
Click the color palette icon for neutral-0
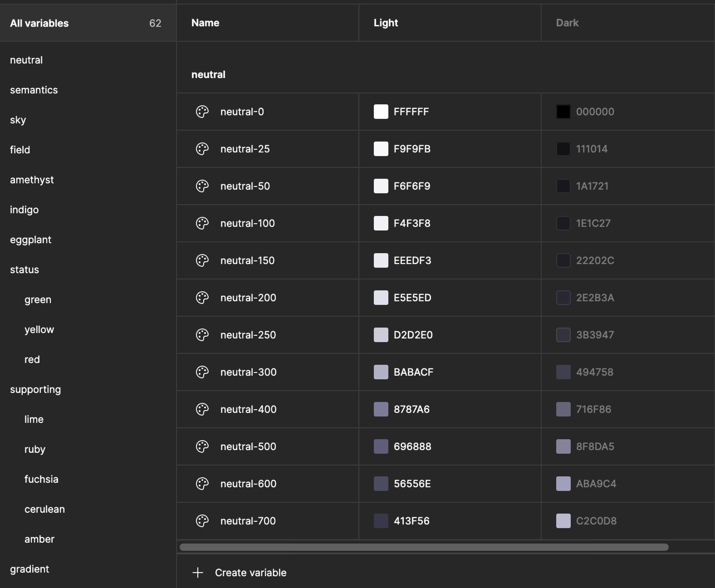[x=202, y=112]
